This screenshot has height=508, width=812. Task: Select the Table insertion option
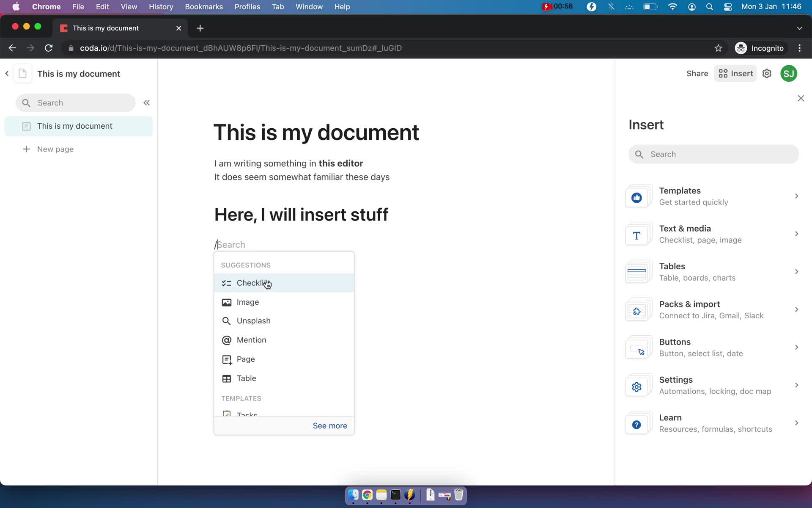tap(246, 378)
